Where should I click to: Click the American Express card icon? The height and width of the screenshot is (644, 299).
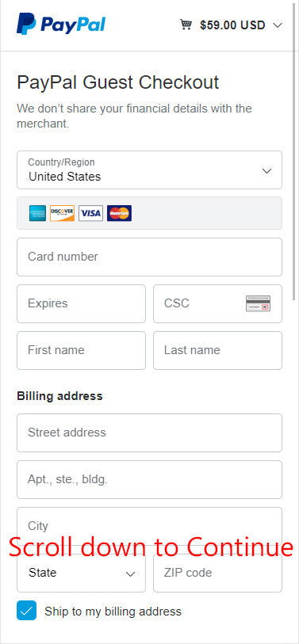[37, 213]
